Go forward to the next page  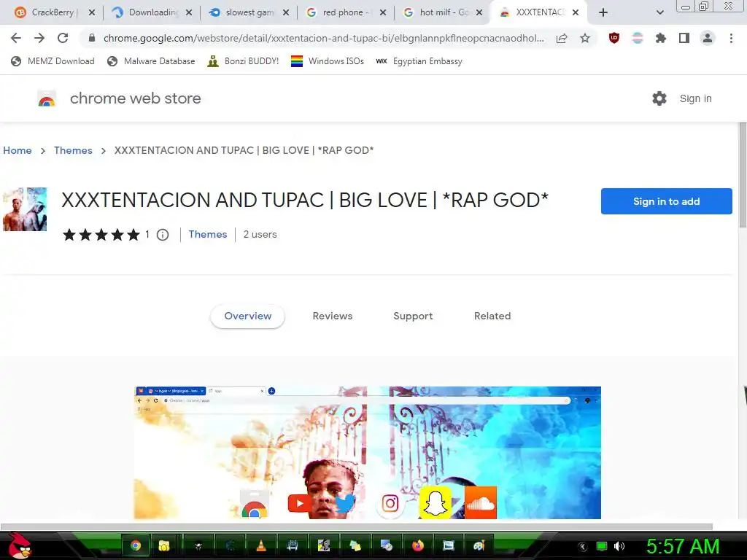point(39,38)
